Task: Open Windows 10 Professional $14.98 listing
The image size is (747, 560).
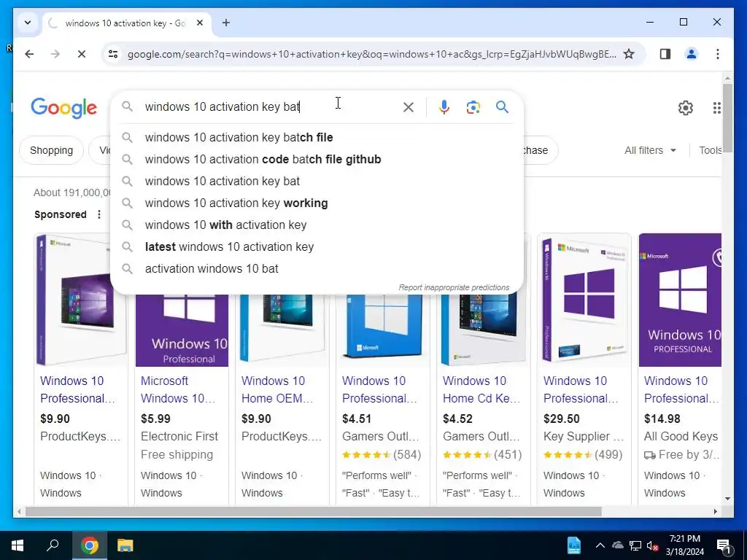Action: pyautogui.click(x=681, y=389)
